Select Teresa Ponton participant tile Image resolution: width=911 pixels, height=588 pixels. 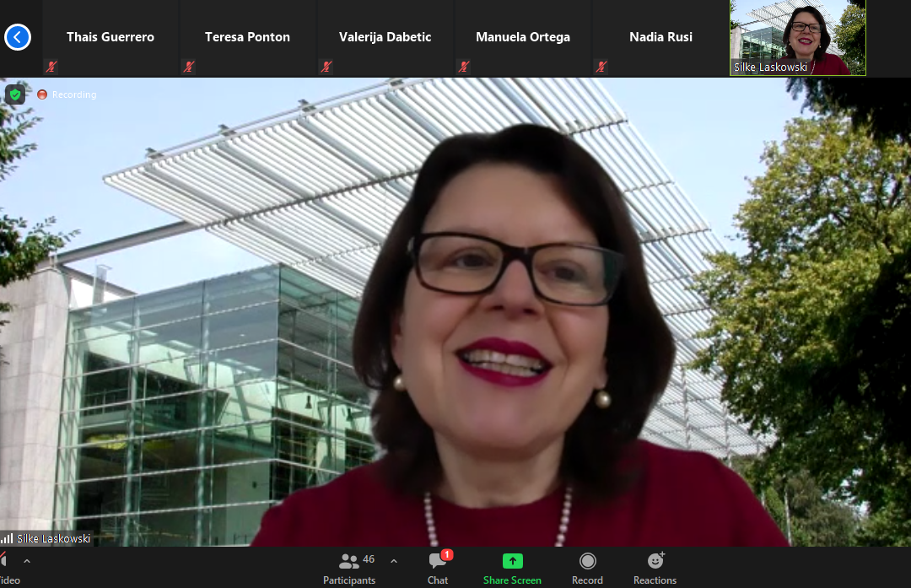pyautogui.click(x=247, y=37)
